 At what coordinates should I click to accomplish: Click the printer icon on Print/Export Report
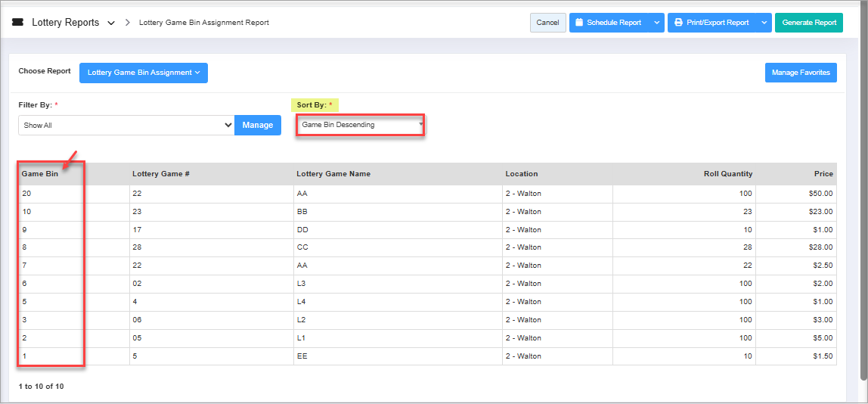pyautogui.click(x=678, y=23)
